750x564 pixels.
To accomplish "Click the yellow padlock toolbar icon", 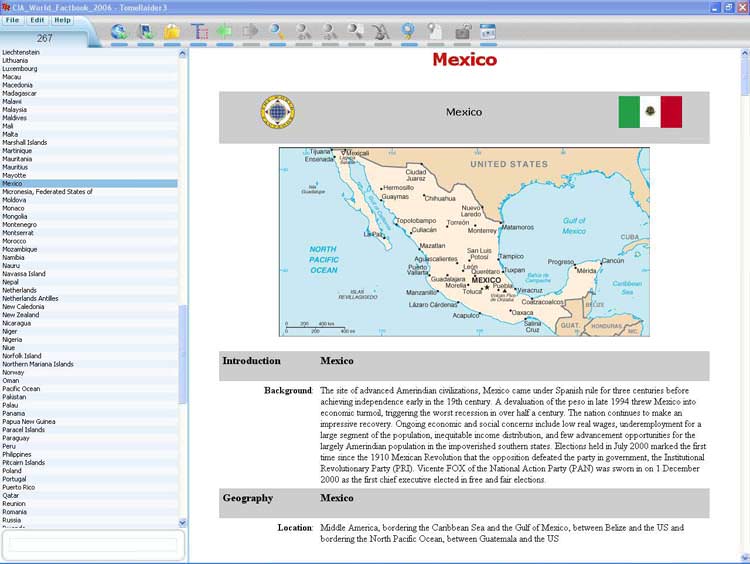I will [x=172, y=32].
